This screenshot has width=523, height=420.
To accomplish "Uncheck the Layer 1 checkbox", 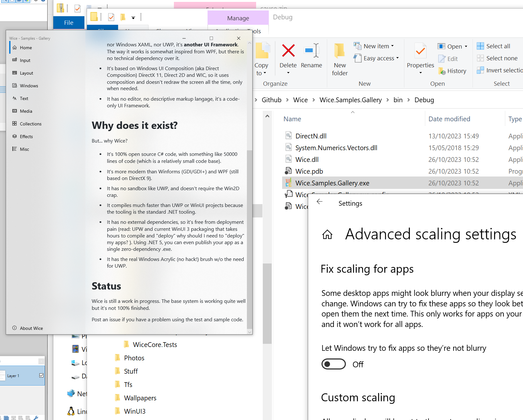I will click(41, 375).
